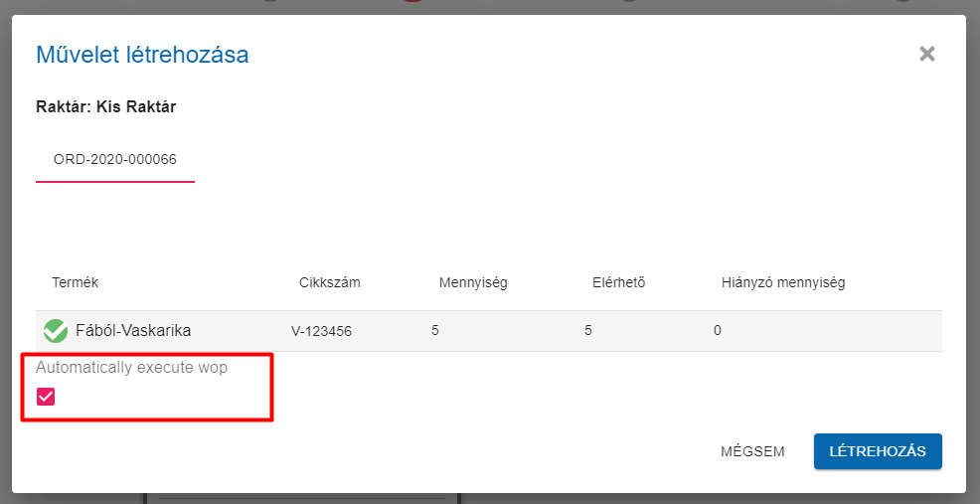
Task: Click the Művelet létrehozása dialog title
Action: 142,55
